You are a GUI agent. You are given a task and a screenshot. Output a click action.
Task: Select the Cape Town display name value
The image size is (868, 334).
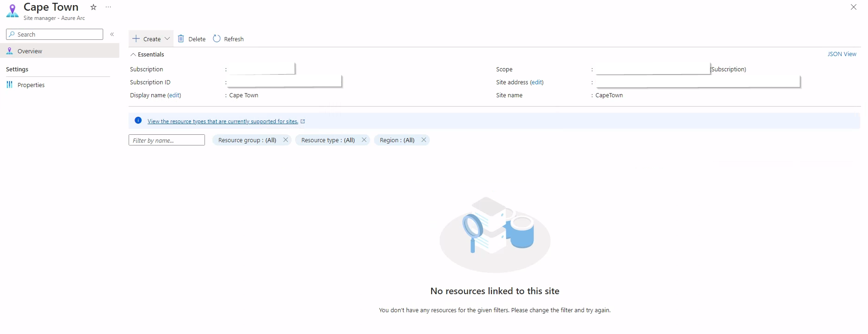pyautogui.click(x=244, y=95)
